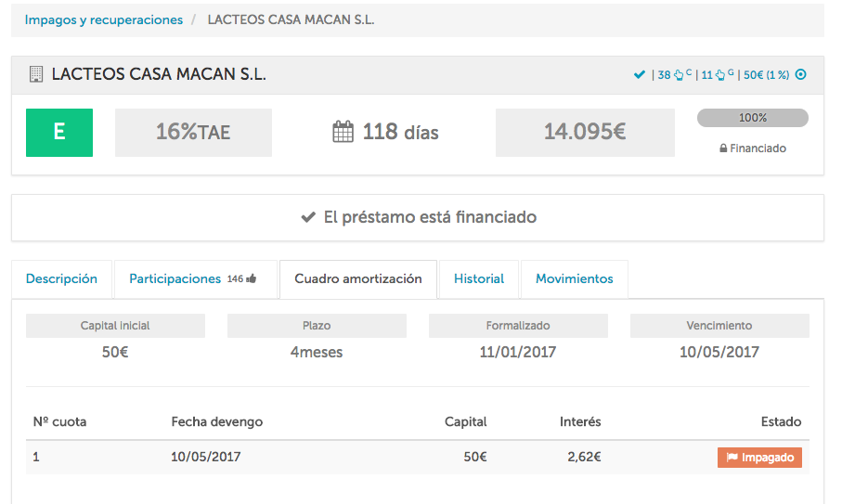Screen dimensions: 868x504
Task: Click the blue checkmark icon in header
Action: (639, 75)
